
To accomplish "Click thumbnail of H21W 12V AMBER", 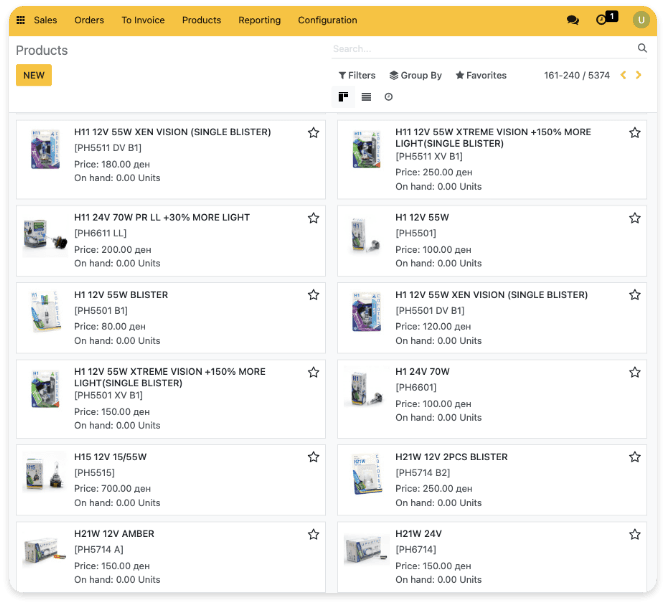I will tap(45, 549).
